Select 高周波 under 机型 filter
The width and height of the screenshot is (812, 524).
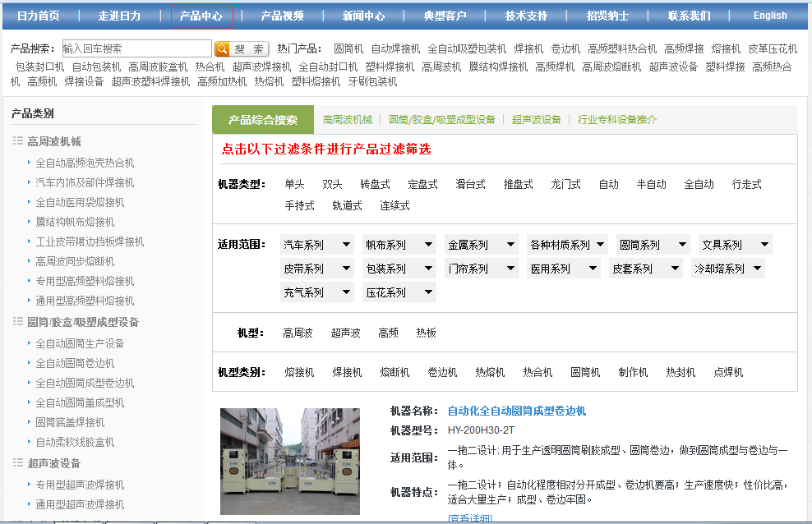click(298, 333)
